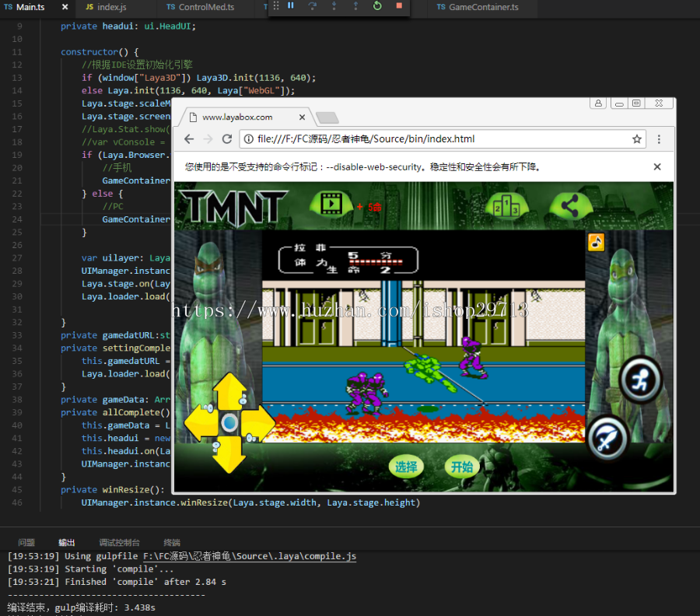Open the 调试控制台 debug console tab

[x=119, y=542]
